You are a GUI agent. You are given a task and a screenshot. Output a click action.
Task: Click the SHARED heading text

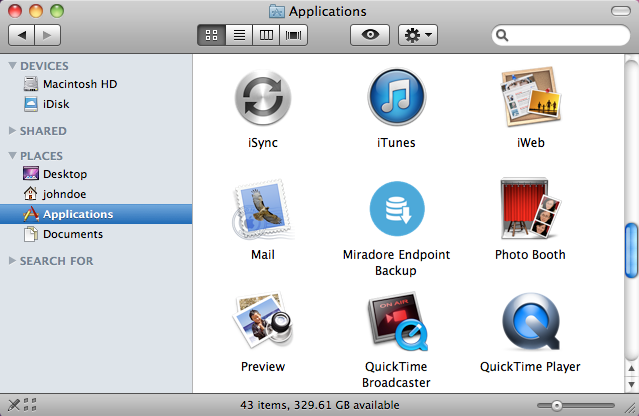43,131
